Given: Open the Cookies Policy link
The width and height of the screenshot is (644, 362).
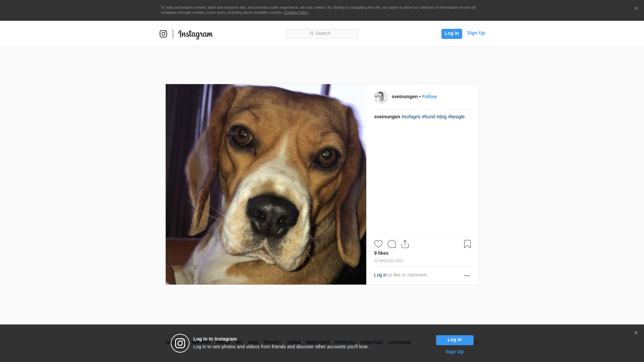Looking at the screenshot, I should coord(296,12).
